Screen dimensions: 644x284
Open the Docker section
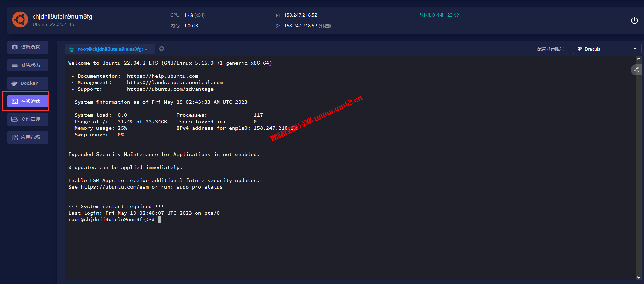click(27, 83)
